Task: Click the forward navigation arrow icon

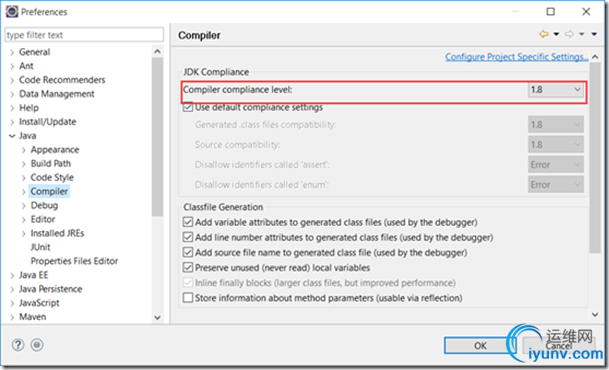Action: point(569,34)
